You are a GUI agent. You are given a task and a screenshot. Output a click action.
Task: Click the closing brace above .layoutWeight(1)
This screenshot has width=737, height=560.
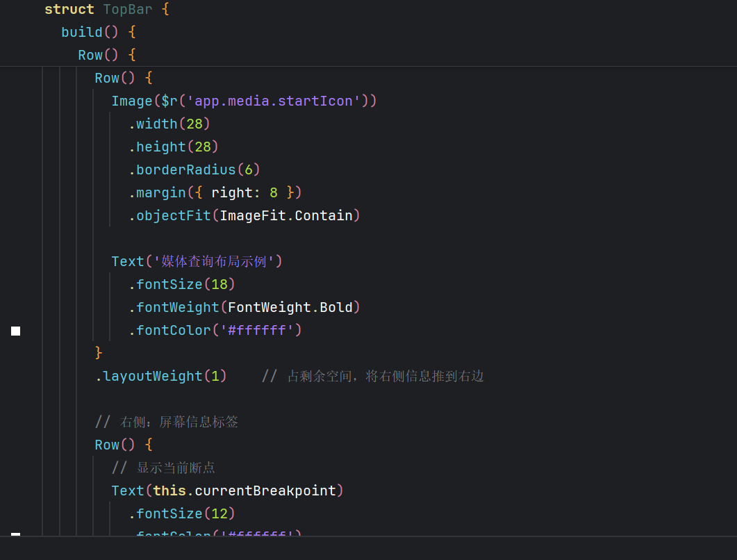tap(98, 352)
